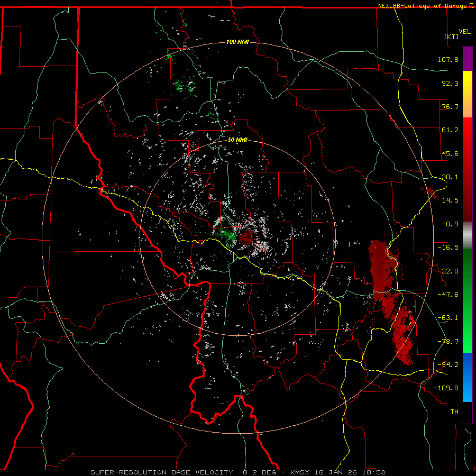
Task: Click the large red velocity echo east of radar
Action: tap(382, 270)
